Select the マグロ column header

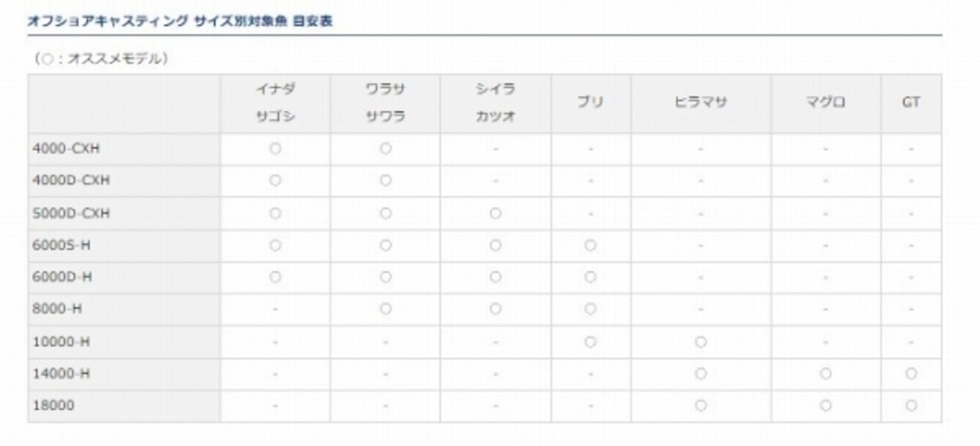(825, 103)
